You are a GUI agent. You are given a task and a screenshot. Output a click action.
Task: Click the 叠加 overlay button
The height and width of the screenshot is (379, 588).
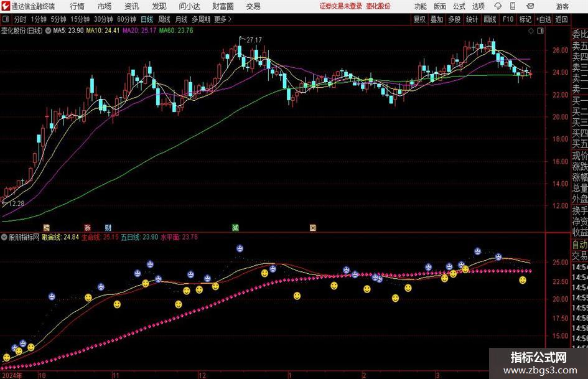click(x=437, y=19)
